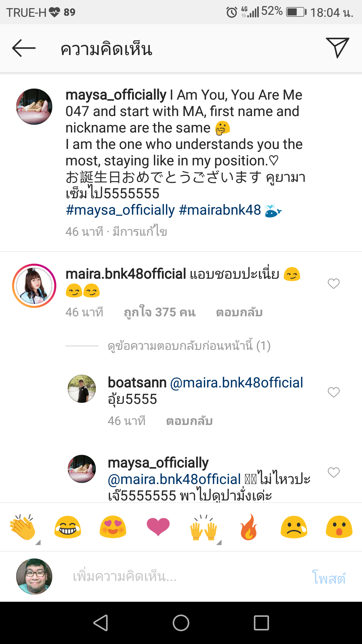Open the #mairabnk48 hashtag
Viewport: 362px width, 644px height.
click(x=220, y=210)
